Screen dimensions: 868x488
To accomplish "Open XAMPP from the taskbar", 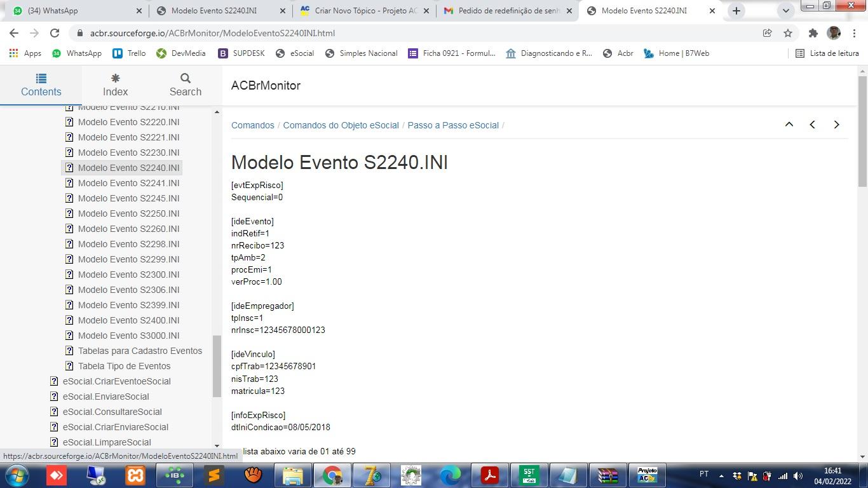I will click(135, 475).
